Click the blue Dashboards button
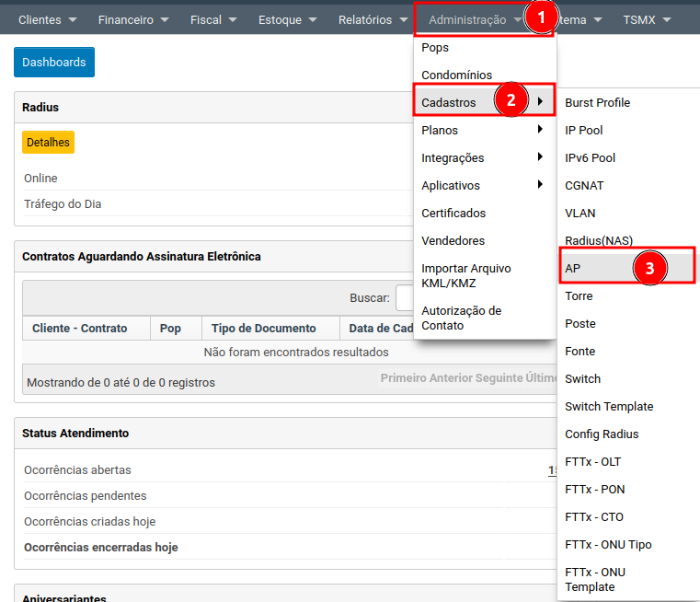This screenshot has width=700, height=602. point(54,63)
